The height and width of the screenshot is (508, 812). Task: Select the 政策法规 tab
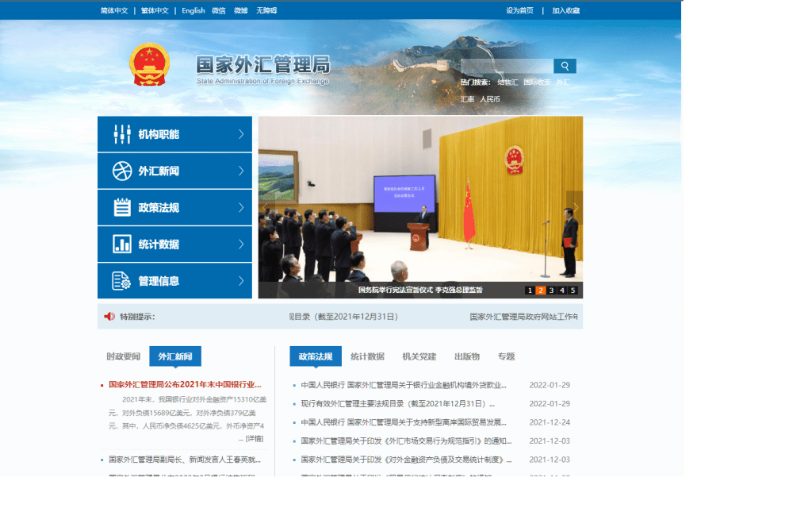coord(316,356)
